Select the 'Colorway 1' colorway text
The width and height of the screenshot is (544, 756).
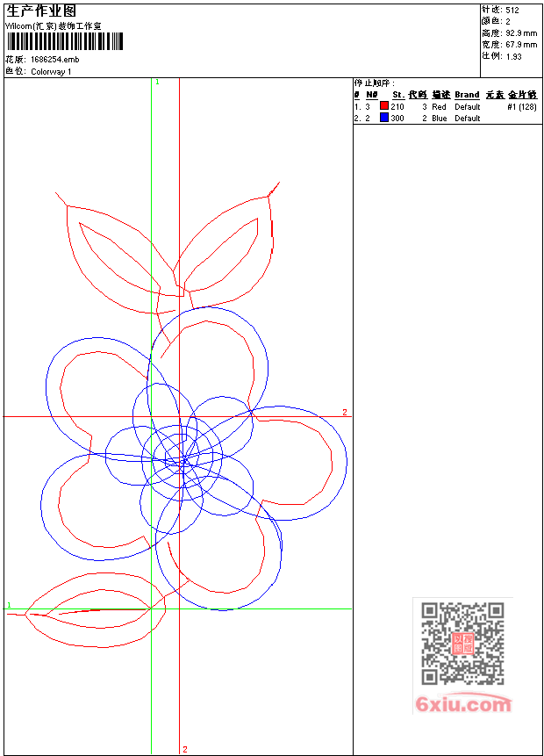[x=51, y=71]
